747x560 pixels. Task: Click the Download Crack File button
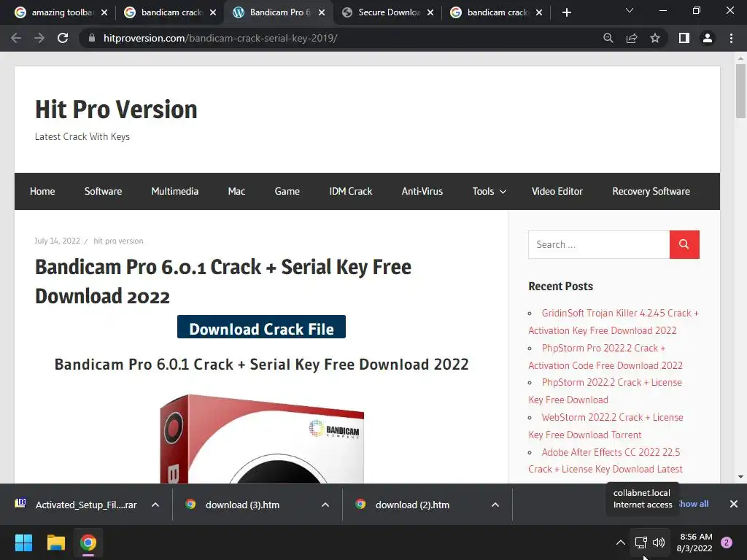pos(262,327)
